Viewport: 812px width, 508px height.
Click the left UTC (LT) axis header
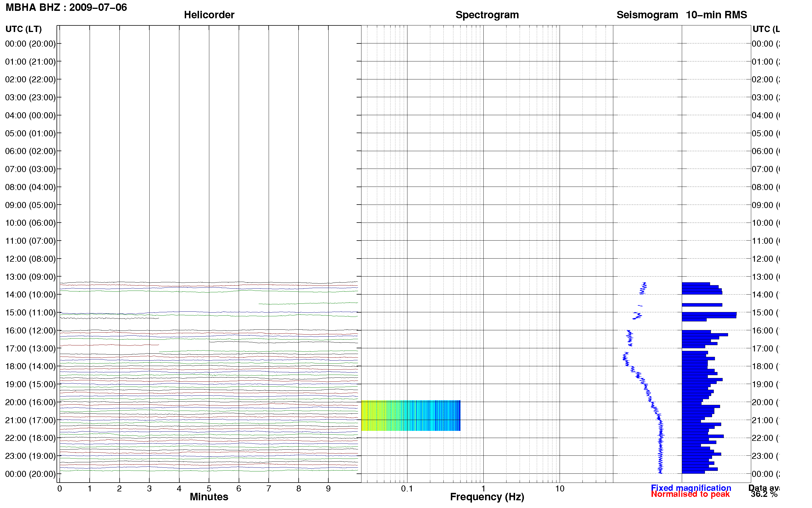(x=23, y=29)
